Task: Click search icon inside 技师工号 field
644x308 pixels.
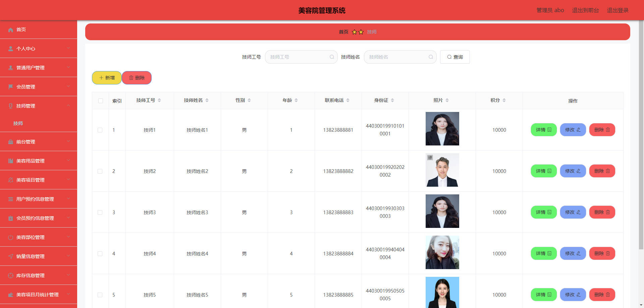Action: [x=332, y=57]
